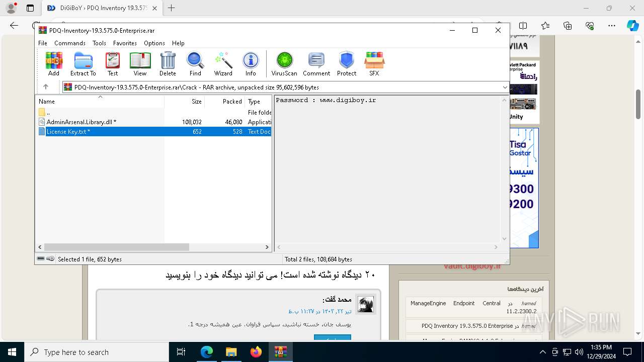The width and height of the screenshot is (644, 362).
Task: Sort by Packed column header
Action: click(x=224, y=101)
